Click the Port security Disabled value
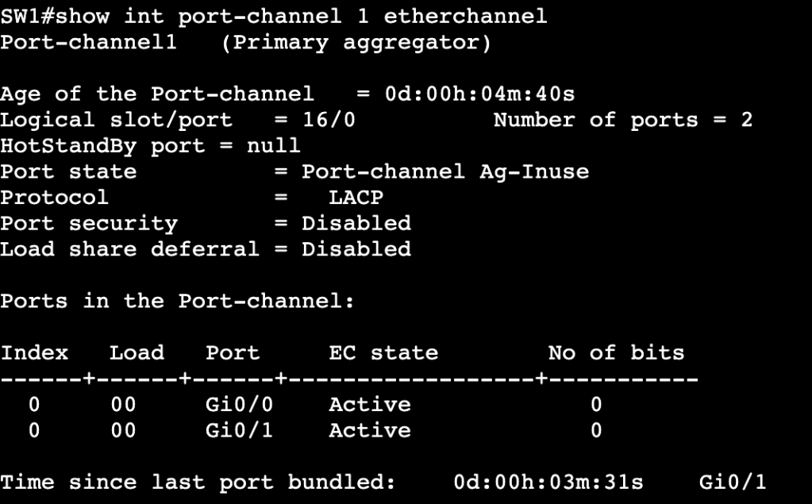Viewport: 812px width, 504px height. [x=356, y=224]
